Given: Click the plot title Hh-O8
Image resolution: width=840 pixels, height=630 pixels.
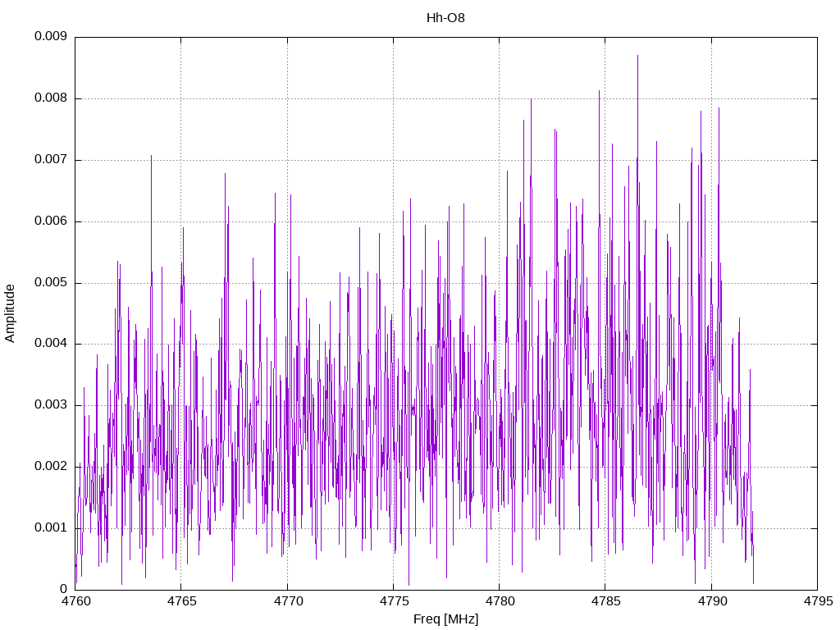Looking at the screenshot, I should coord(445,18).
